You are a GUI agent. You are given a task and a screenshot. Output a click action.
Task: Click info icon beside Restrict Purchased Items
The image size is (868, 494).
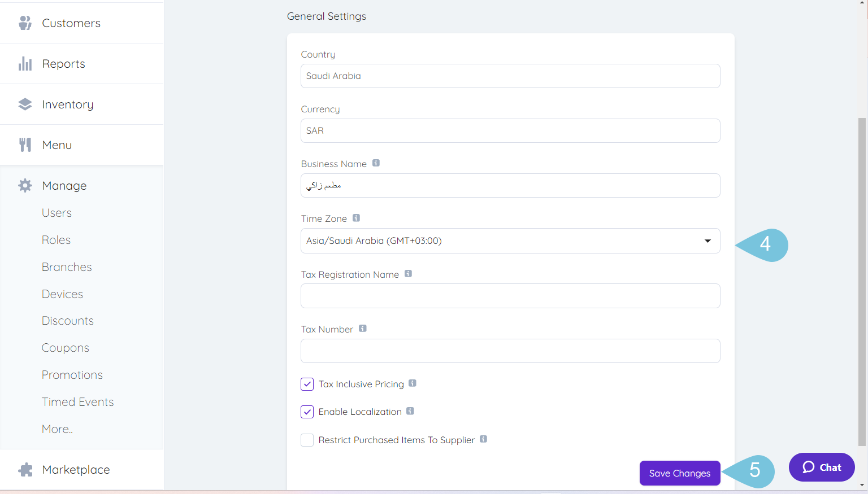(483, 439)
